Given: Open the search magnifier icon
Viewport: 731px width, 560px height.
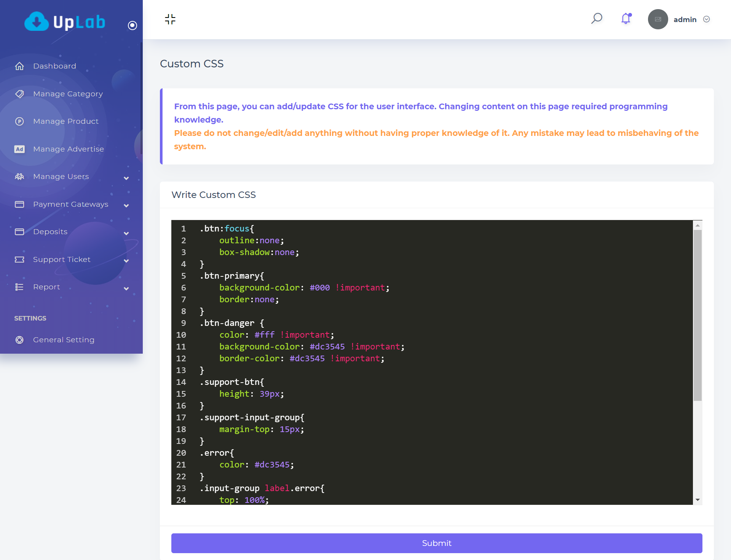Looking at the screenshot, I should tap(597, 18).
